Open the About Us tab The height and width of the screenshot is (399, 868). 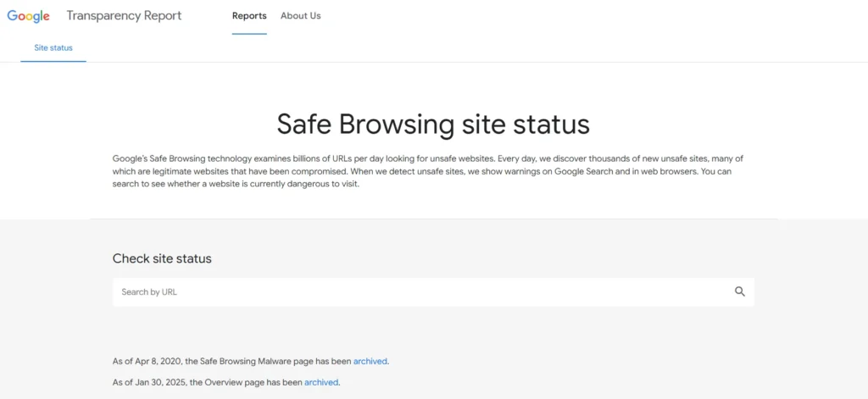coord(301,16)
